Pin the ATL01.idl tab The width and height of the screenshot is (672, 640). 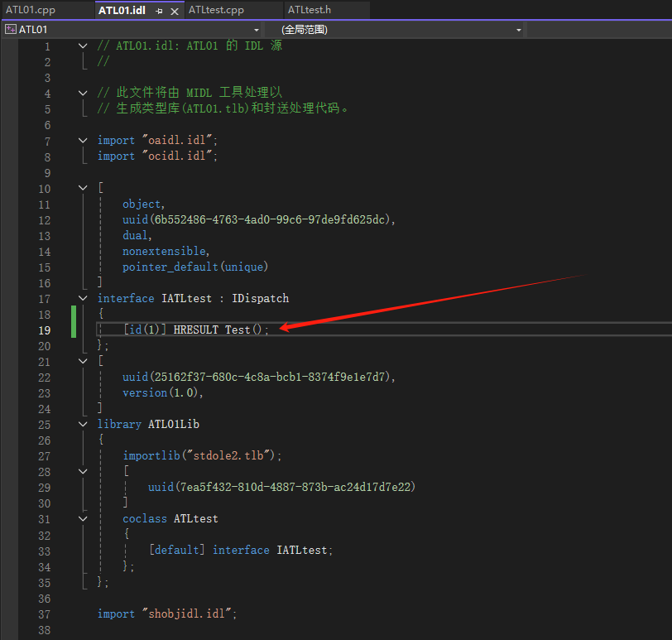point(160,11)
